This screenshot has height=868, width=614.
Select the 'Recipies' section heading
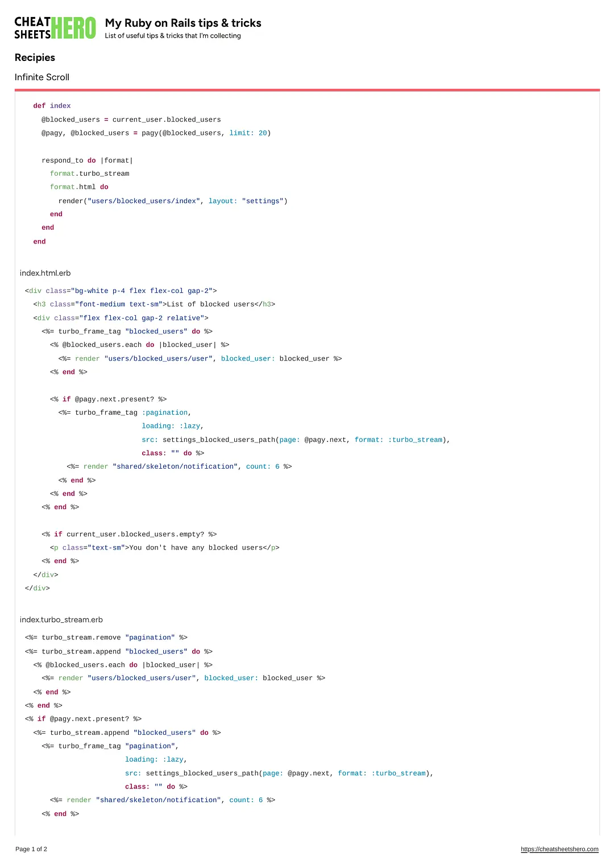(x=35, y=57)
